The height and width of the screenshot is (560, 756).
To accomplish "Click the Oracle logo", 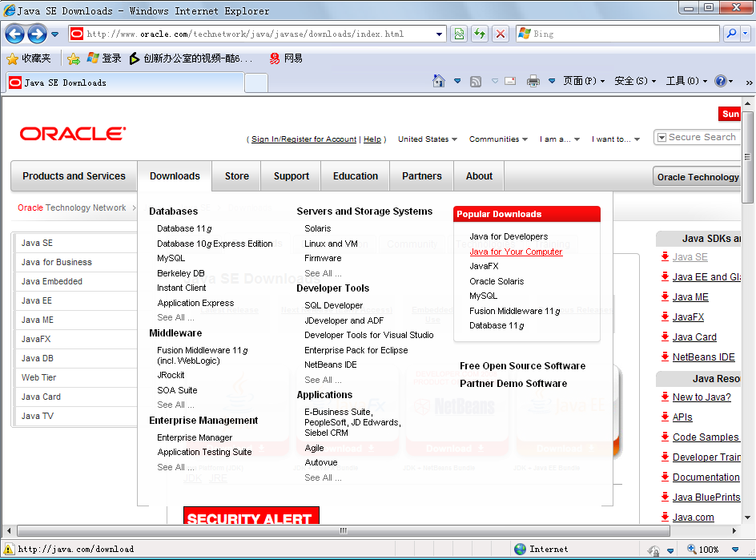I will (73, 134).
